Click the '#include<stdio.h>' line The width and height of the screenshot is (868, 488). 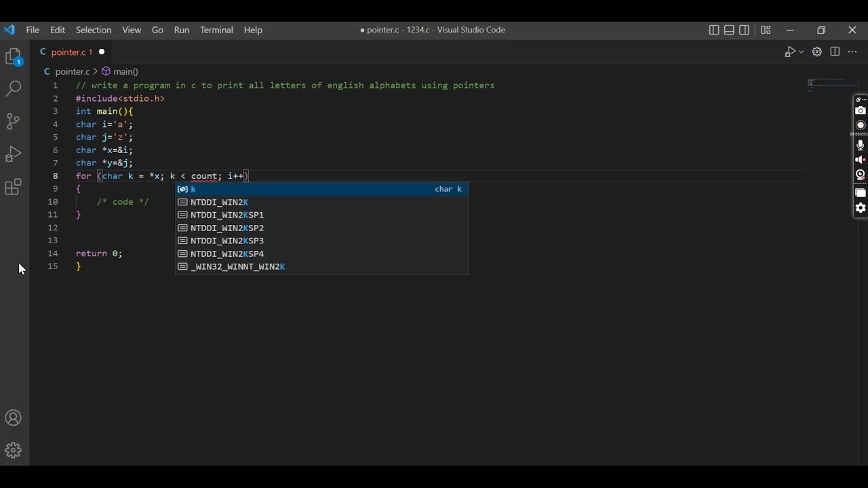pos(120,98)
